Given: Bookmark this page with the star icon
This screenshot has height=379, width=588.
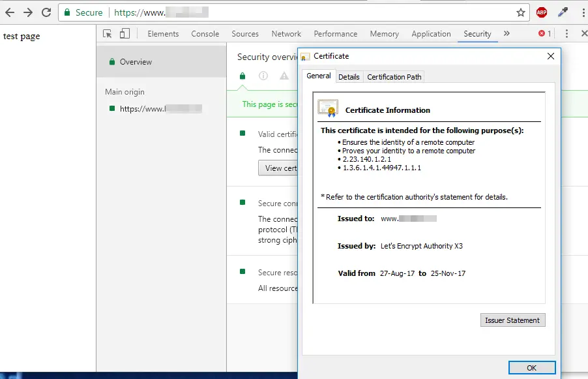Looking at the screenshot, I should [520, 12].
